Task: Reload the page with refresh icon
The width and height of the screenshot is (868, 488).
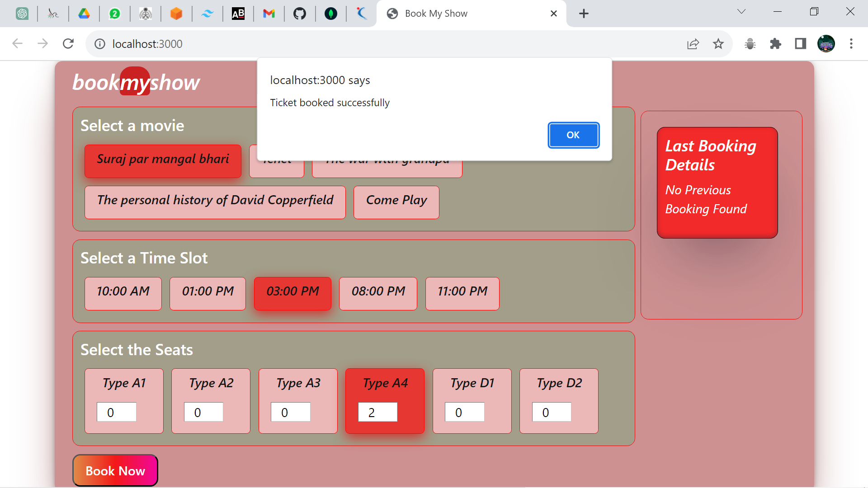Action: click(68, 44)
